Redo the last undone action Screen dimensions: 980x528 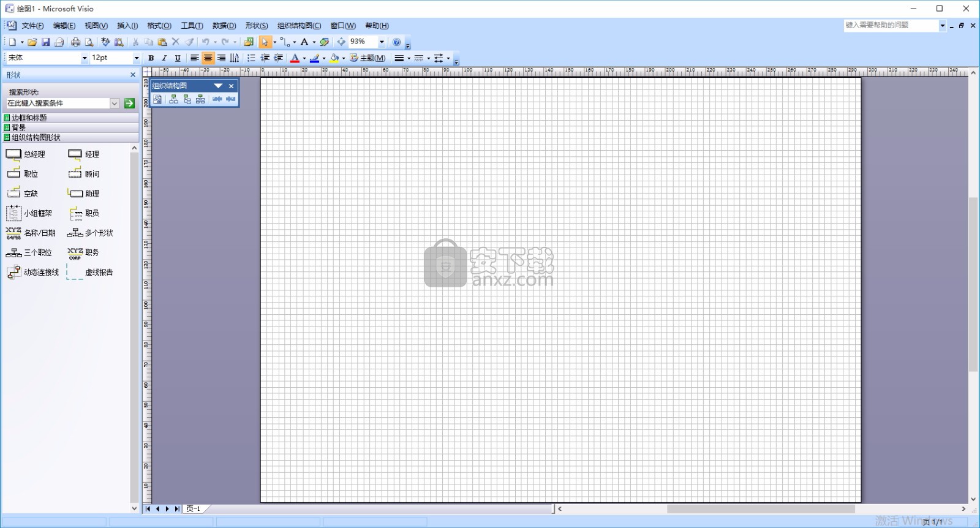[x=225, y=42]
